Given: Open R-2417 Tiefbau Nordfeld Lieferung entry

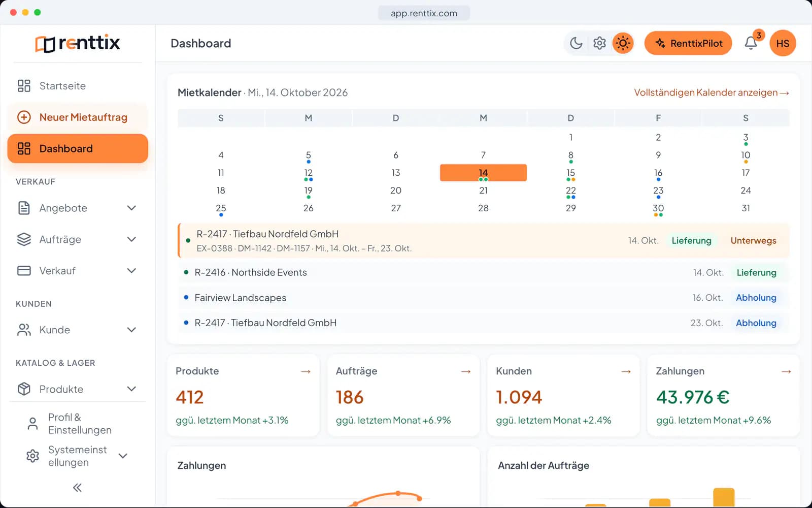Looking at the screenshot, I should [x=484, y=241].
